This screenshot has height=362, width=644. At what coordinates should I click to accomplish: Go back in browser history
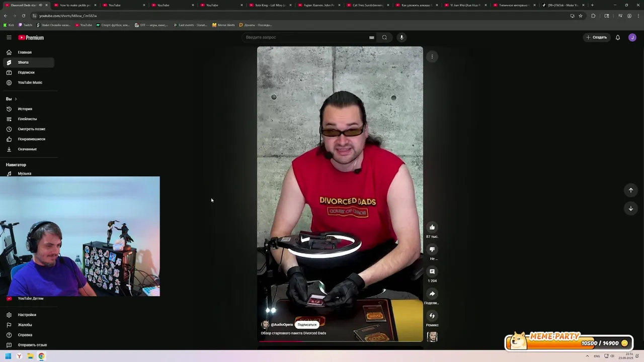click(x=6, y=16)
